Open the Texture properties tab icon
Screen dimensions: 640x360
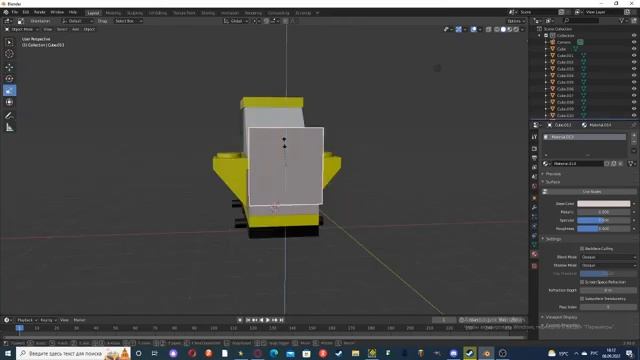tap(534, 266)
